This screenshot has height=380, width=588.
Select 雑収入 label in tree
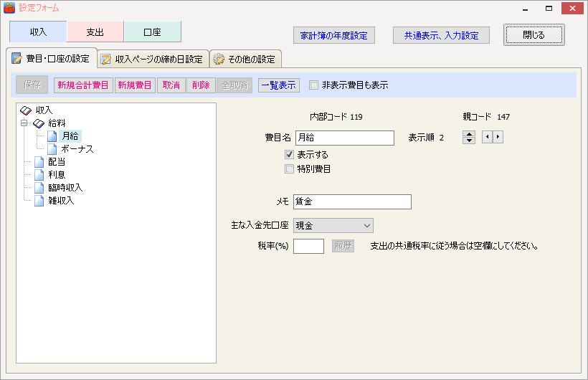coord(61,201)
